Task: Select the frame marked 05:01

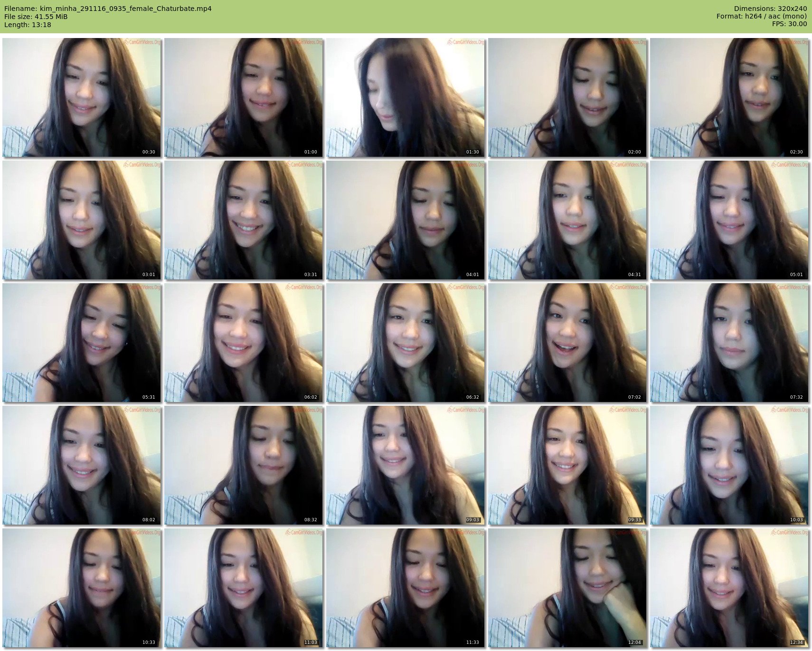Action: pos(729,220)
